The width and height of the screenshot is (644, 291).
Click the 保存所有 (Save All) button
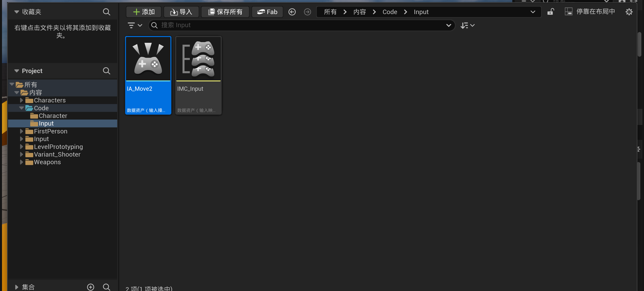225,12
